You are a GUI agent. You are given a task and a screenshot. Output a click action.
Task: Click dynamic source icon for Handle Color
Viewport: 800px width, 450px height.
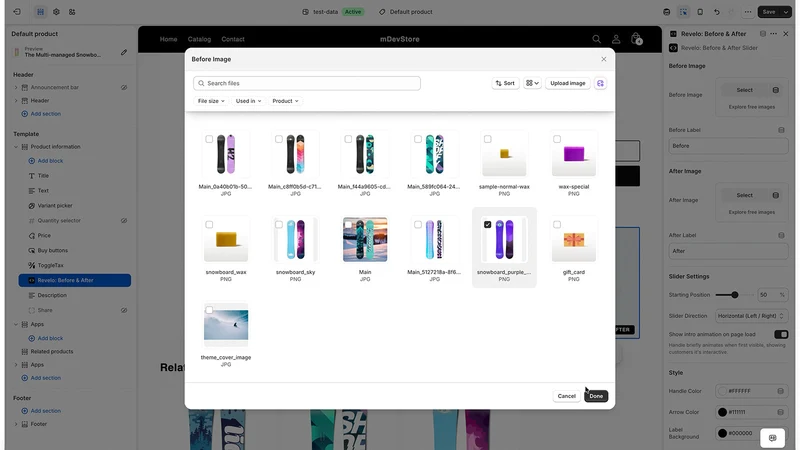pyautogui.click(x=781, y=391)
